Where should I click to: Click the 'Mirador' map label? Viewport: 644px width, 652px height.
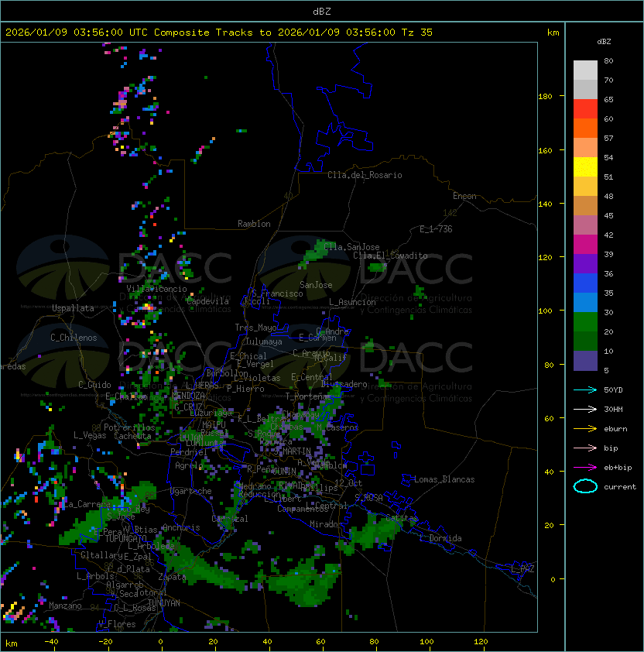point(327,524)
